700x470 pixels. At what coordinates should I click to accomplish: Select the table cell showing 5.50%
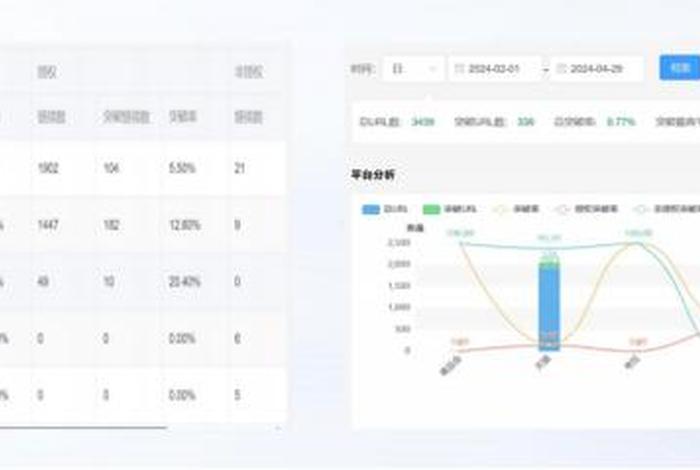pos(182,168)
